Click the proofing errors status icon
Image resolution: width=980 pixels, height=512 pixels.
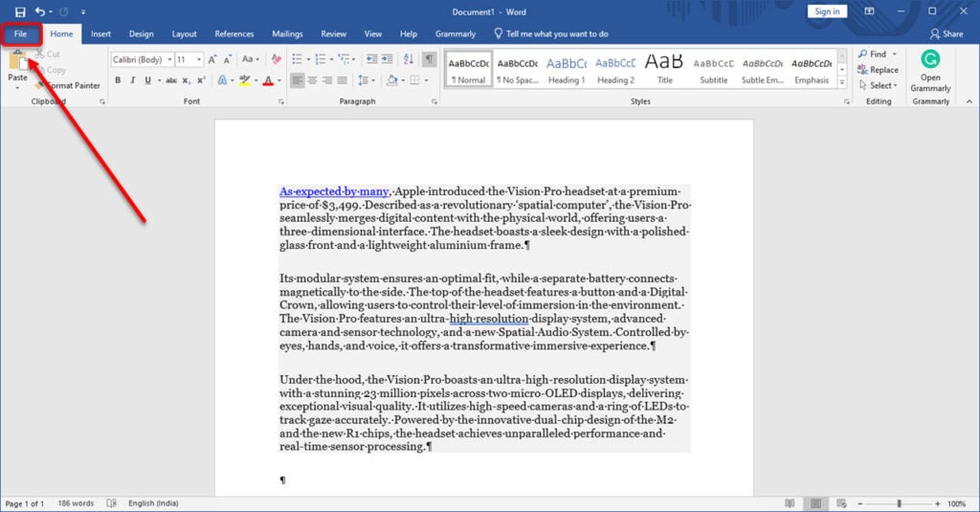[111, 503]
